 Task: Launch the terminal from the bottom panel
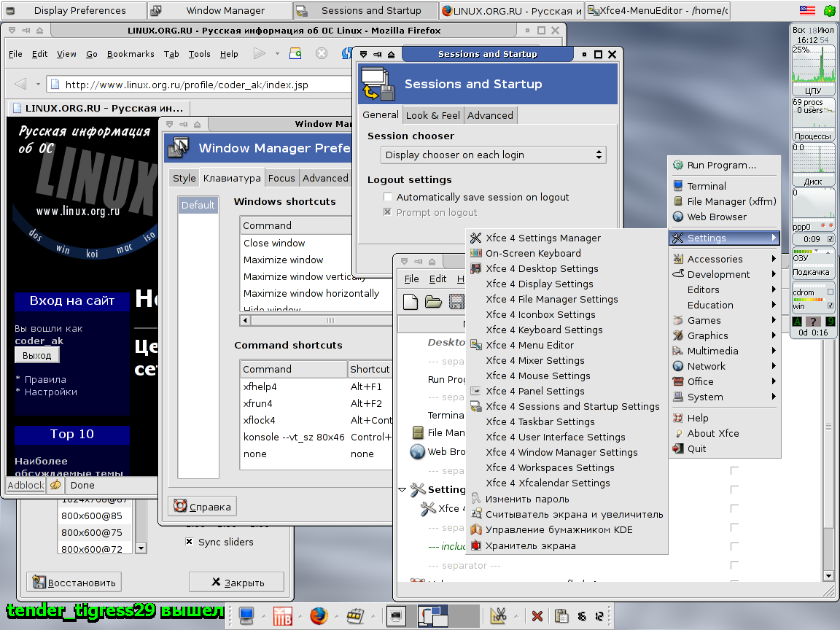[246, 616]
